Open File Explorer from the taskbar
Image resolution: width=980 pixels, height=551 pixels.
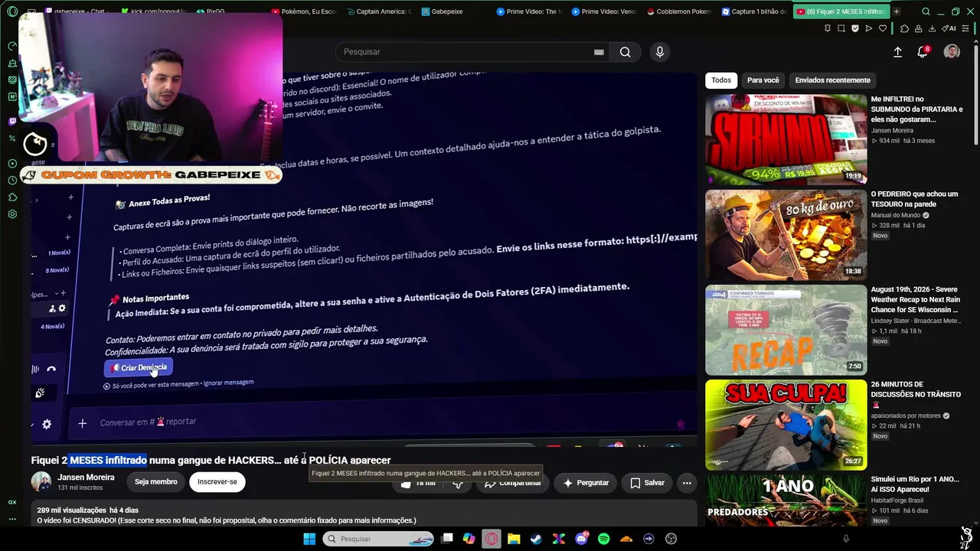point(514,539)
